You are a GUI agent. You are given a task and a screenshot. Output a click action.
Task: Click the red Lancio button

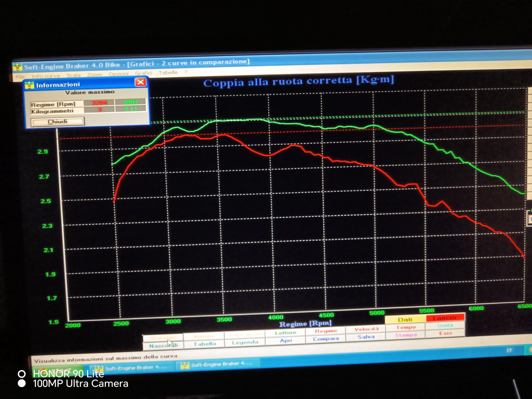coord(444,318)
